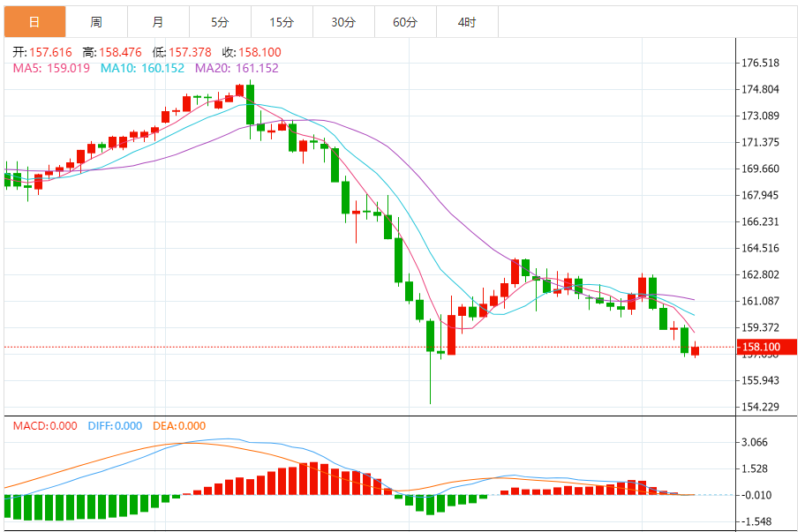805x532 pixels.
Task: Click the tallest red MACD histogram bar
Action: click(313, 478)
